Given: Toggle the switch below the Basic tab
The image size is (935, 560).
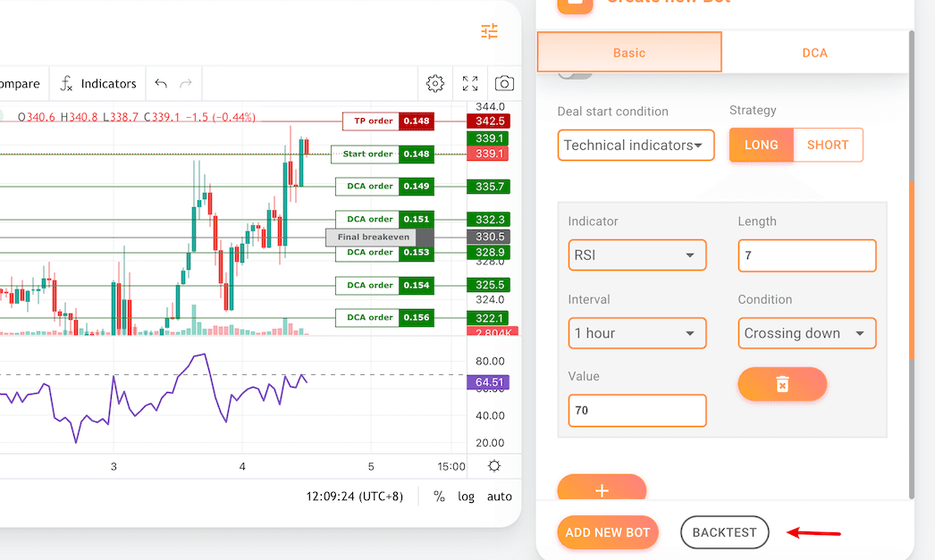Looking at the screenshot, I should (575, 75).
